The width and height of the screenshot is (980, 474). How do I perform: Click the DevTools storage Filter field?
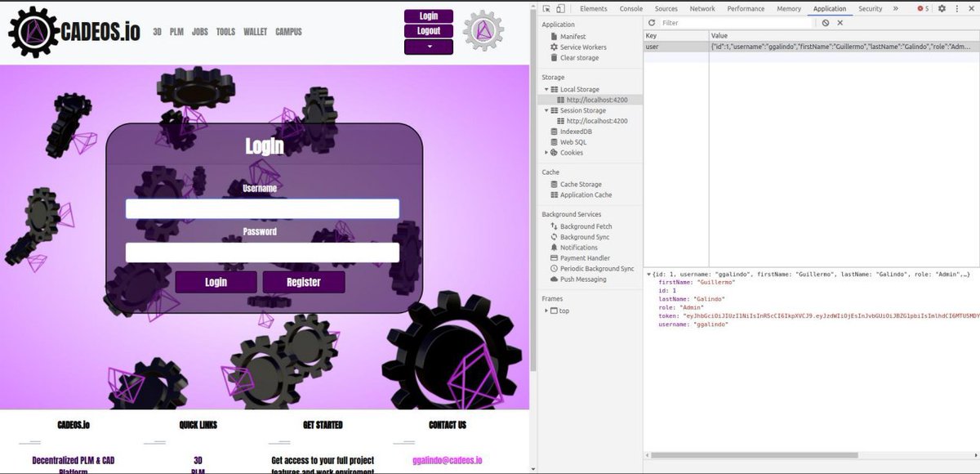point(735,23)
